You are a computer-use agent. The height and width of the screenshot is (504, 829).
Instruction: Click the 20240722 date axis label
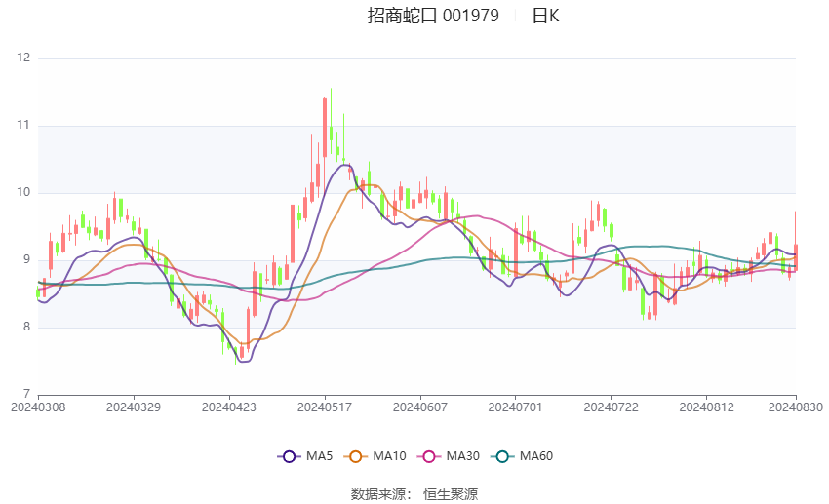click(612, 407)
